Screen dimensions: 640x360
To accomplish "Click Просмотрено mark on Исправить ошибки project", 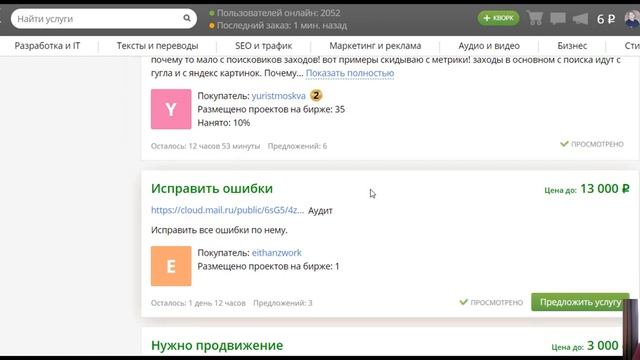I will coord(491,302).
